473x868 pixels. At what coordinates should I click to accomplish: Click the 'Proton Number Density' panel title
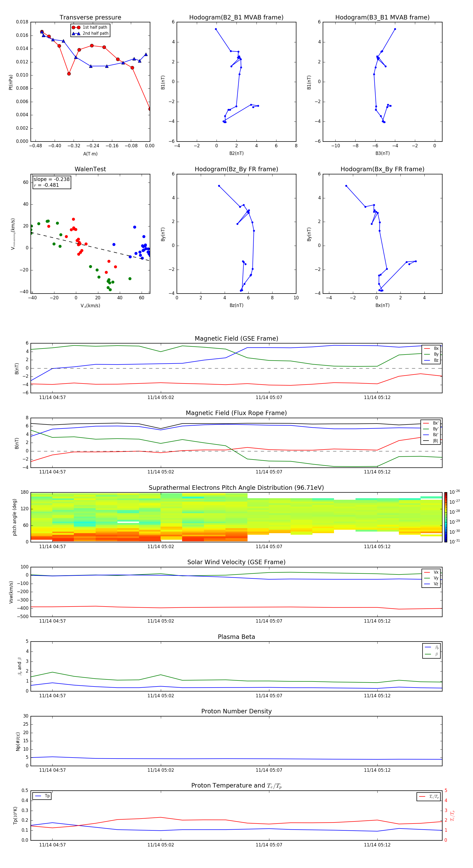coord(236,711)
